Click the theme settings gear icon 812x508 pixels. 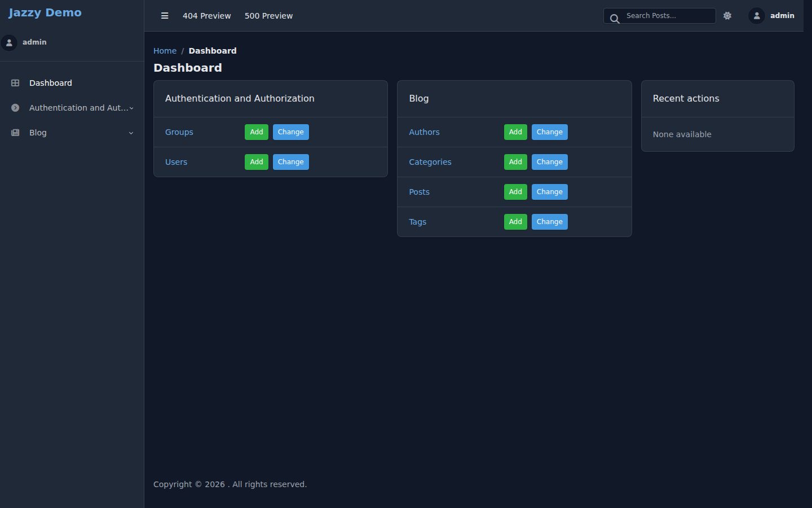[x=727, y=16]
